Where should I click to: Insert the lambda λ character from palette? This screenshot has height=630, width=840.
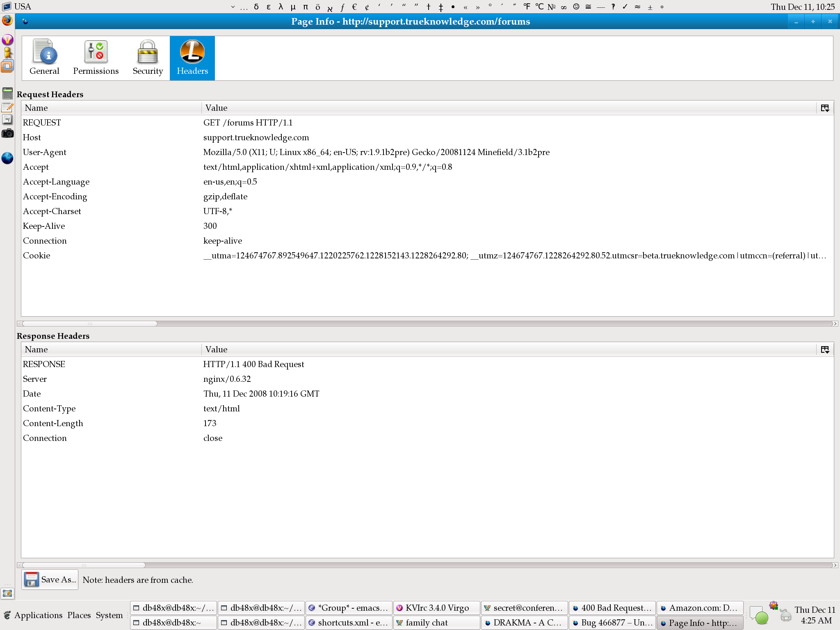click(281, 7)
